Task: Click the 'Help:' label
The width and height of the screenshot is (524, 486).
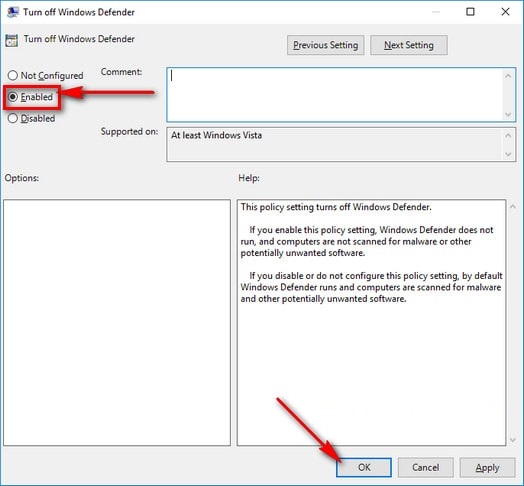Action: (x=249, y=178)
